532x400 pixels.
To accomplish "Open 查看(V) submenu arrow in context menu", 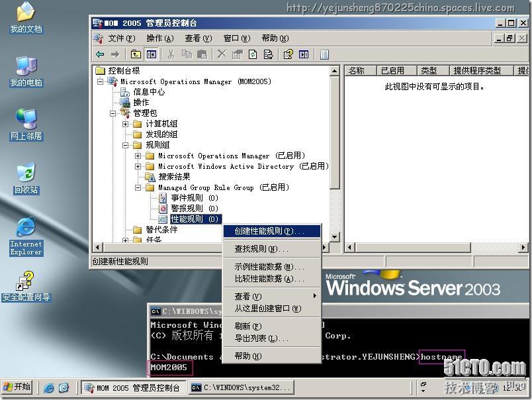I will [x=314, y=296].
